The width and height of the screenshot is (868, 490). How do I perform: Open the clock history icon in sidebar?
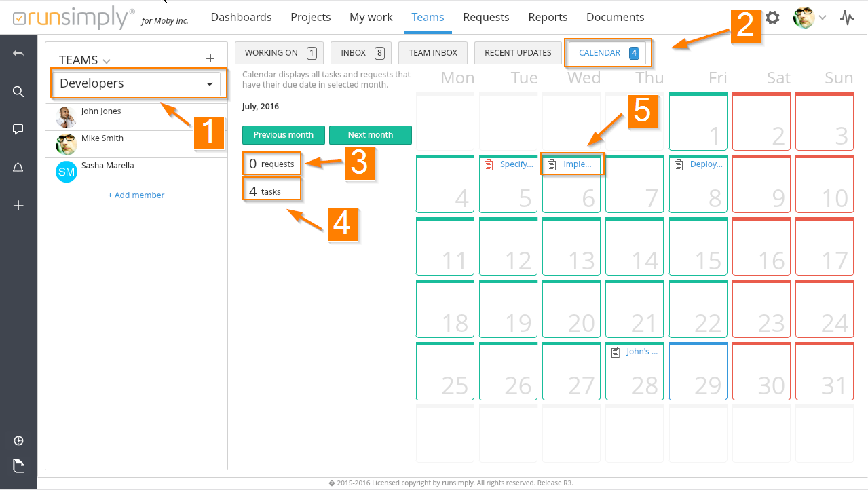(x=18, y=441)
